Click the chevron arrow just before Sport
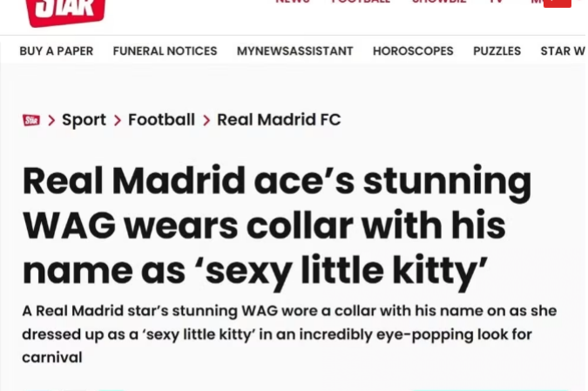This screenshot has height=391, width=588. point(51,120)
